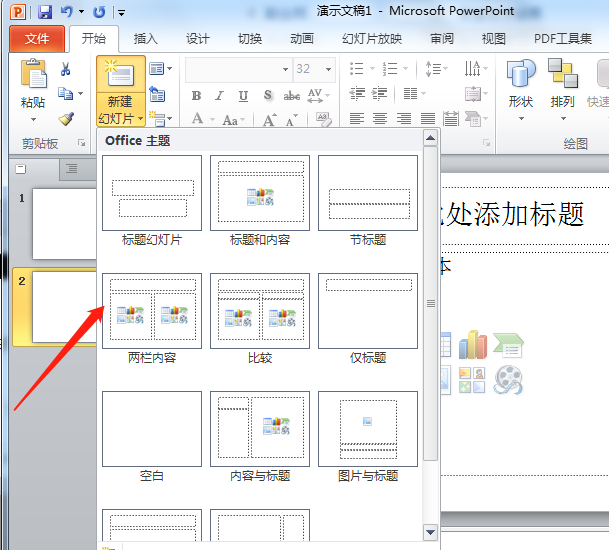Image resolution: width=609 pixels, height=550 pixels.
Task: Switch to the 切换 tab
Action: coord(250,38)
